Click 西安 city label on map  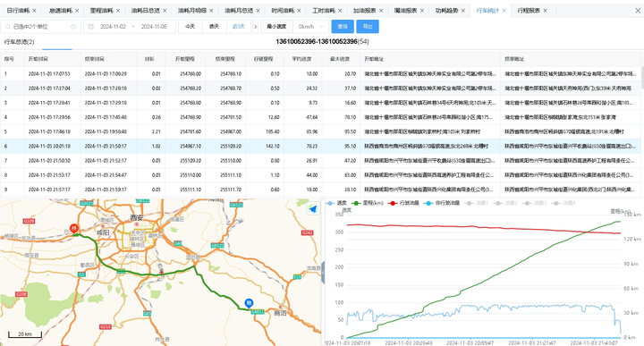click(x=136, y=217)
